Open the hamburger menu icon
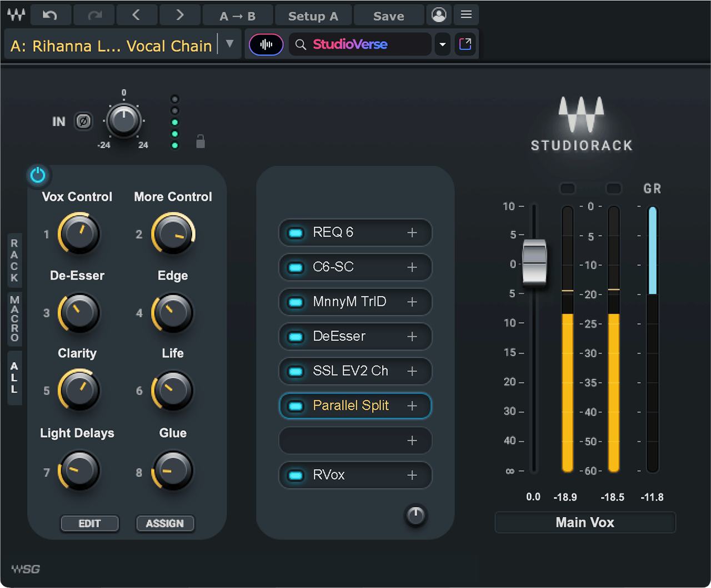Screen dimensions: 711x588 [x=466, y=15]
